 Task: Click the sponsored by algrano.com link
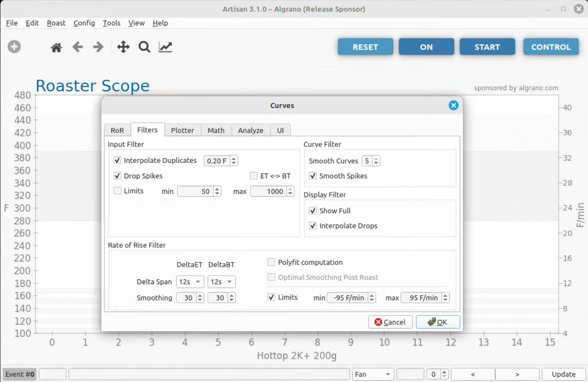tap(516, 88)
